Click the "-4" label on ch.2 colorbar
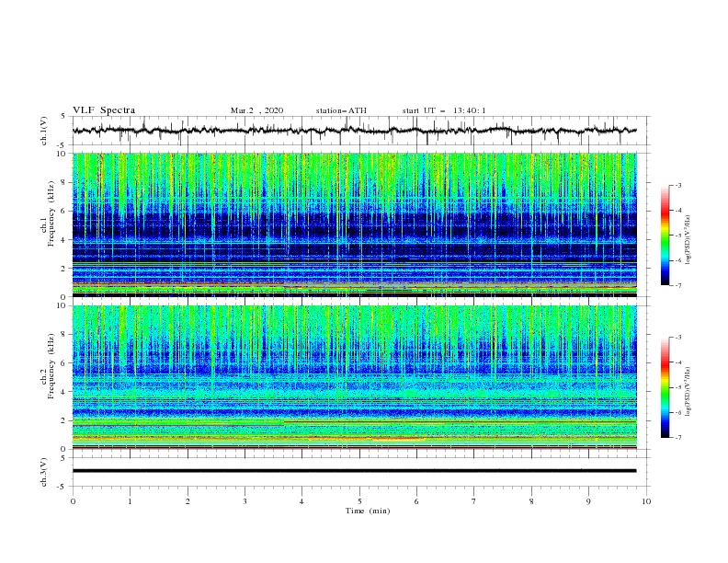The height and width of the screenshot is (563, 728). coord(678,362)
